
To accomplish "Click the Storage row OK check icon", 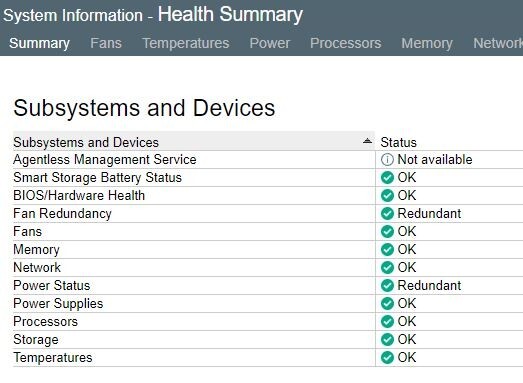I will click(x=387, y=340).
